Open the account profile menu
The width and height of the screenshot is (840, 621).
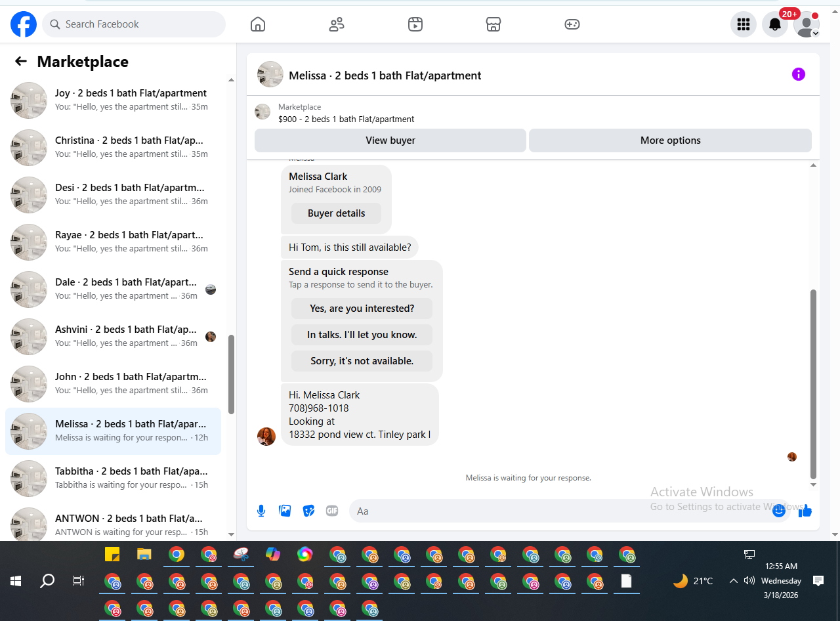(807, 24)
